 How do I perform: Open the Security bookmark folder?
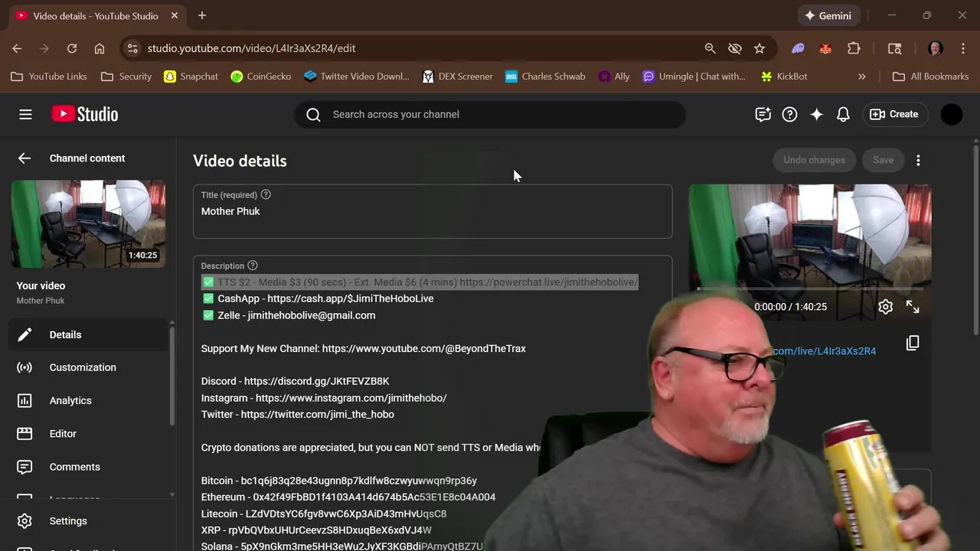tap(127, 77)
